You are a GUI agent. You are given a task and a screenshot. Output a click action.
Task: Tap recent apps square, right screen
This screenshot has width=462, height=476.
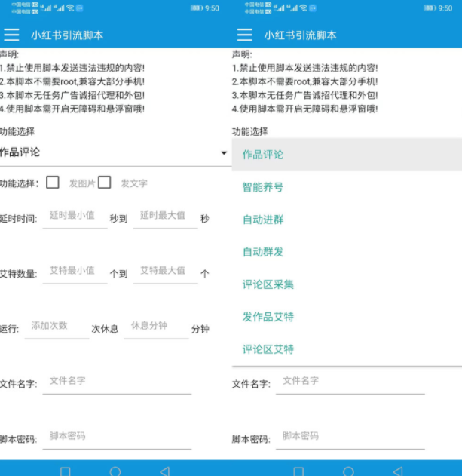coord(298,471)
